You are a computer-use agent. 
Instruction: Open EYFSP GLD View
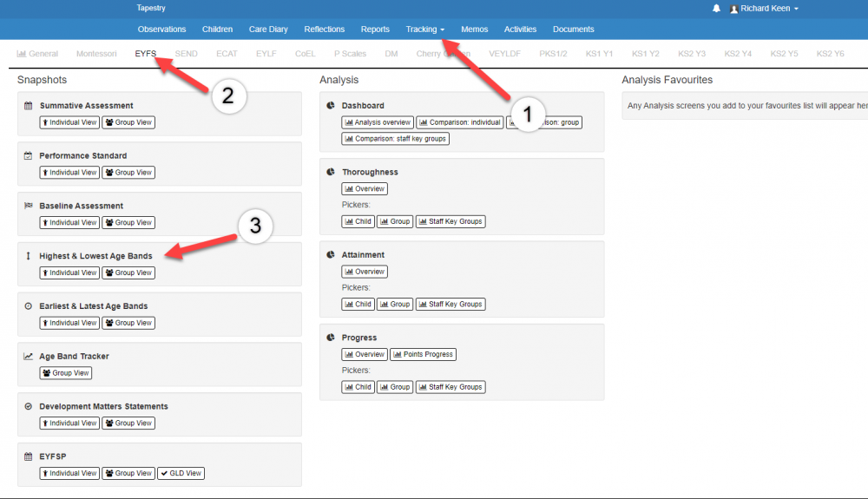[181, 473]
